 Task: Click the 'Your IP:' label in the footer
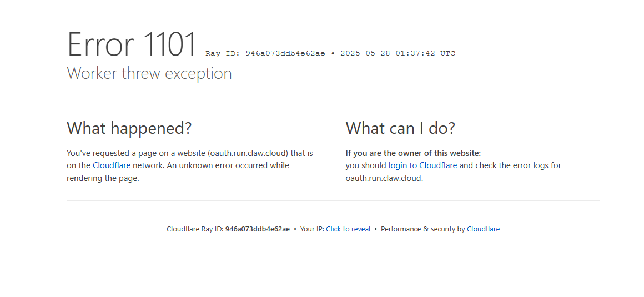[312, 229]
